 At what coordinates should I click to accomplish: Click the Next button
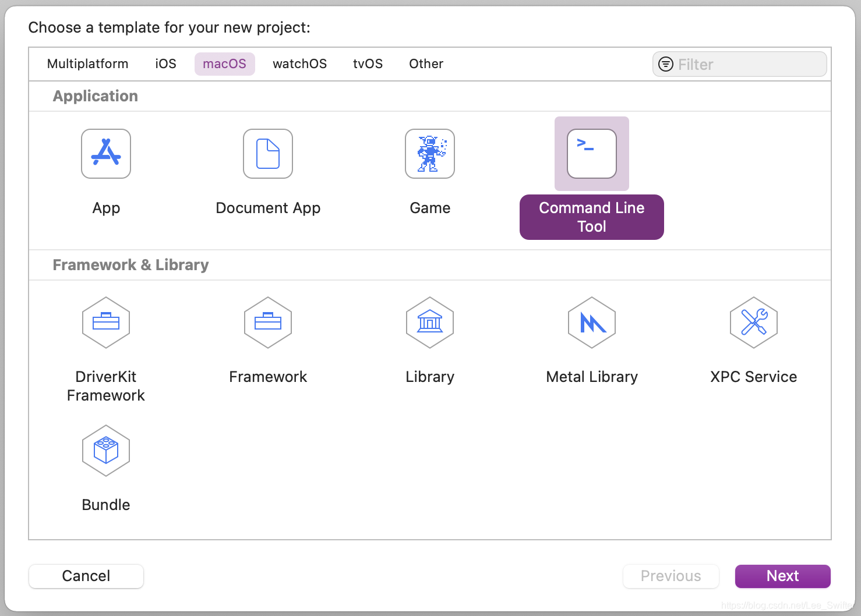[x=782, y=576]
